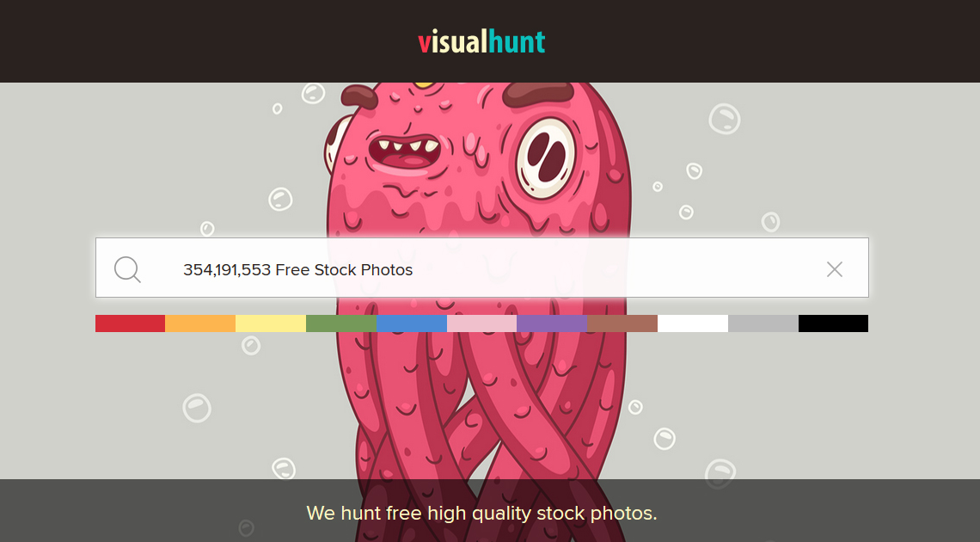This screenshot has height=542, width=980.
Task: Select the black color swatch
Action: pyautogui.click(x=833, y=323)
